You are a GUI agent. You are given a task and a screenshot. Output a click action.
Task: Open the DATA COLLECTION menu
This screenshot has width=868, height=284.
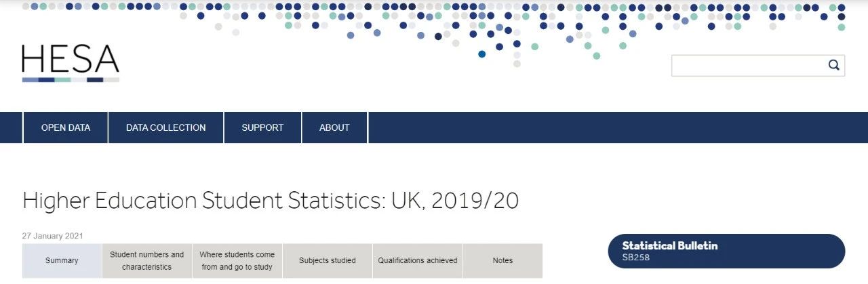[x=165, y=127]
